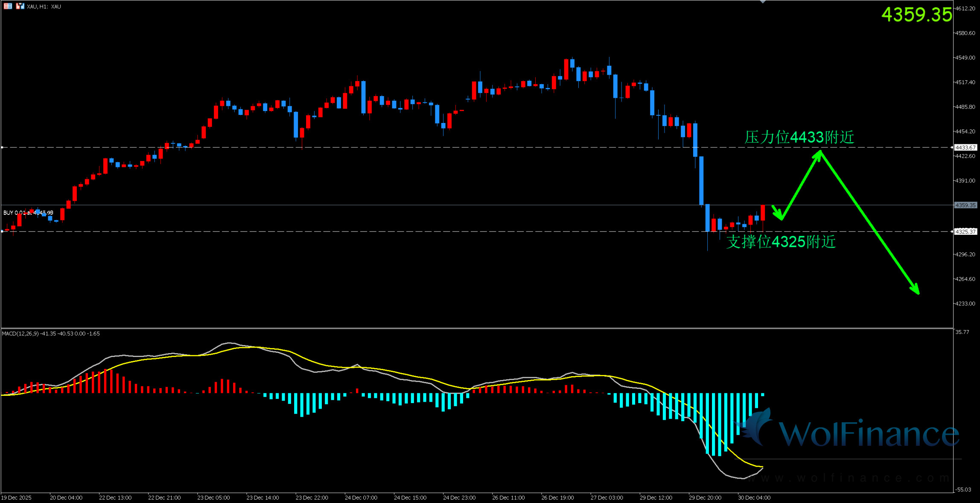Image resolution: width=980 pixels, height=503 pixels.
Task: Click the 4325.37 price tag on scale
Action: 965,231
